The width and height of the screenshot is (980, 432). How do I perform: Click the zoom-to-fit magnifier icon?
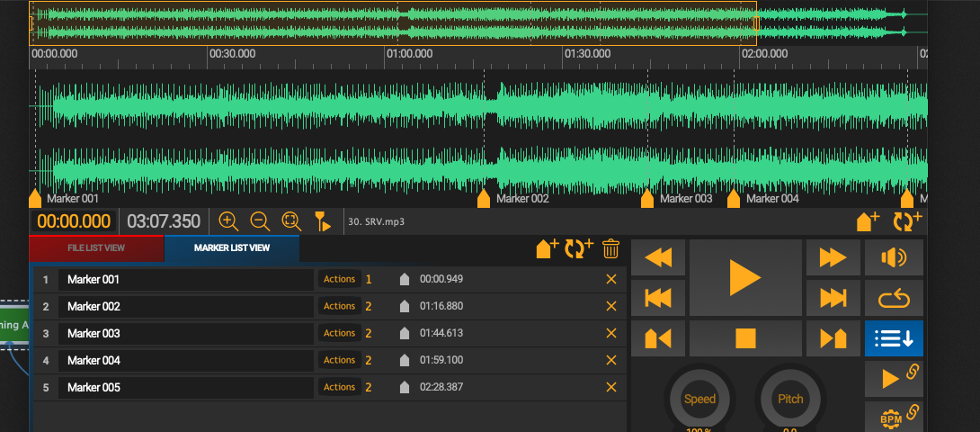[290, 221]
